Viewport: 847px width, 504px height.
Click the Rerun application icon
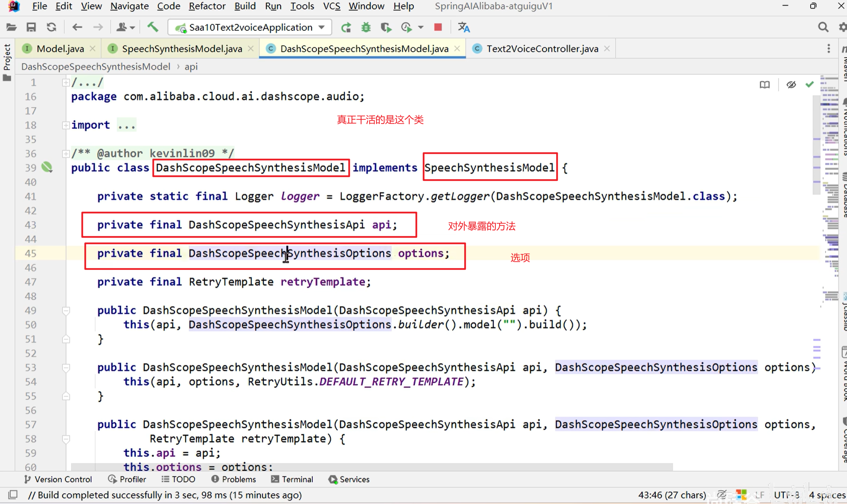pos(346,27)
